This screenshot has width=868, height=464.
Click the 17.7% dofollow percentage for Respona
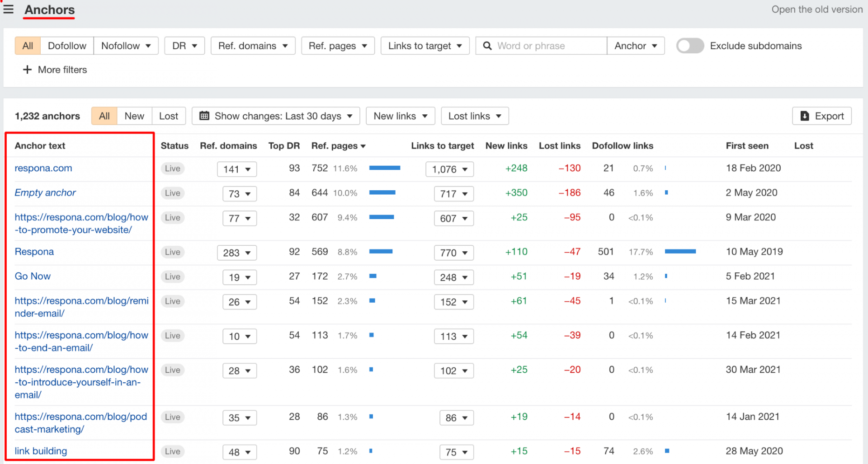(641, 252)
